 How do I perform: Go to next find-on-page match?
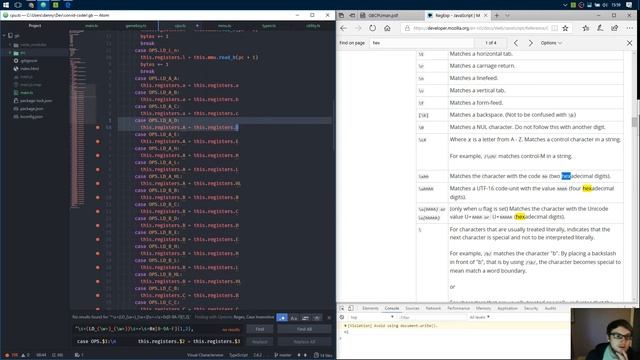[x=531, y=43]
